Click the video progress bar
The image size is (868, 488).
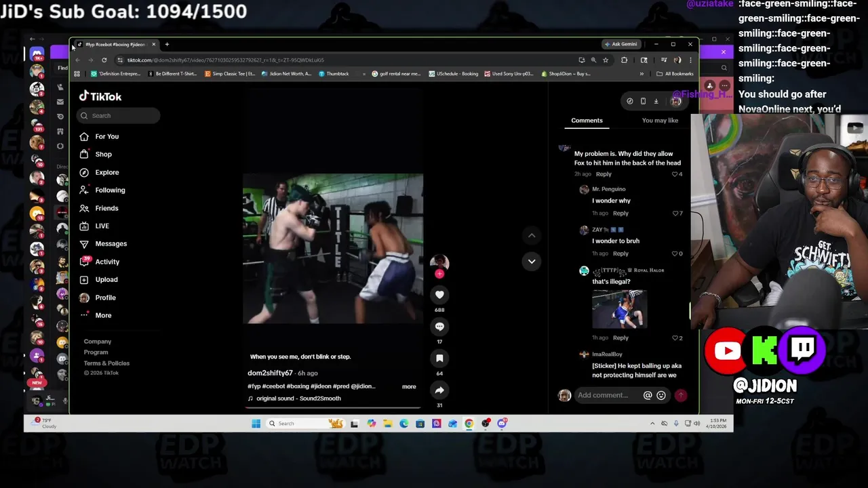point(333,408)
